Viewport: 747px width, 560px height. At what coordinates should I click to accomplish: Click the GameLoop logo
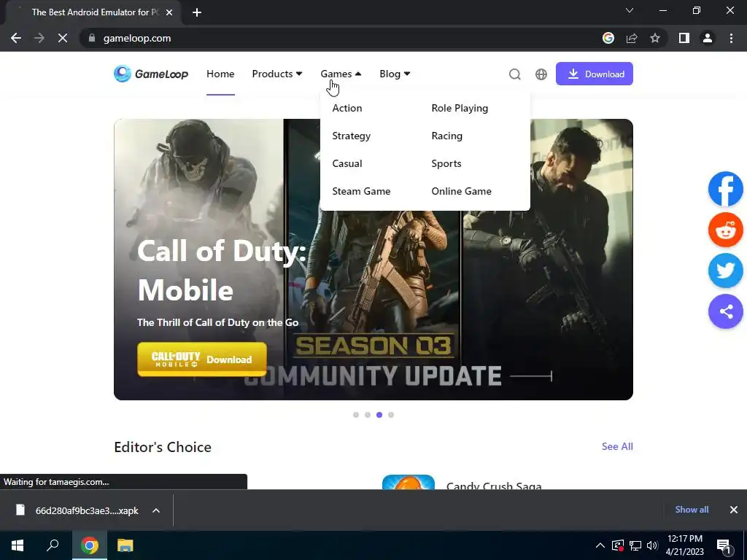pos(151,74)
